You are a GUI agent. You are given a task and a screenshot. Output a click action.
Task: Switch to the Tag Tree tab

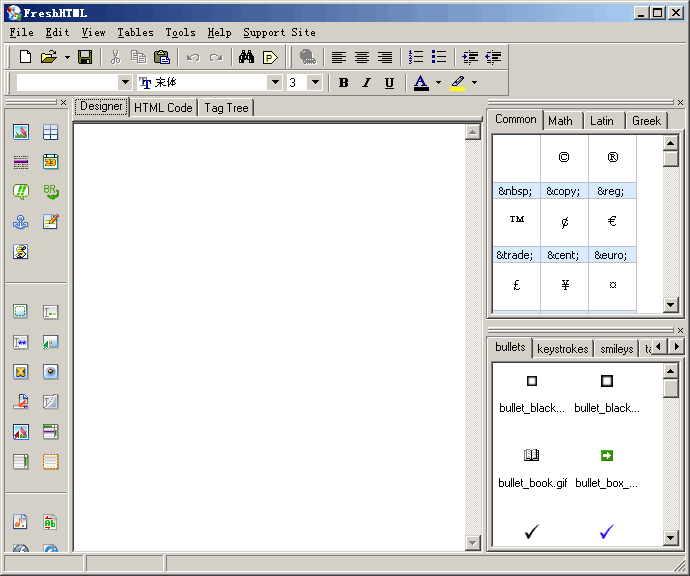[x=226, y=108]
